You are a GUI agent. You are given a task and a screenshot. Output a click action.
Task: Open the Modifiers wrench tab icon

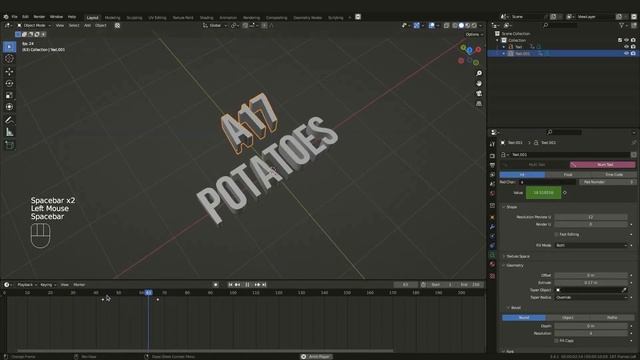[492, 227]
